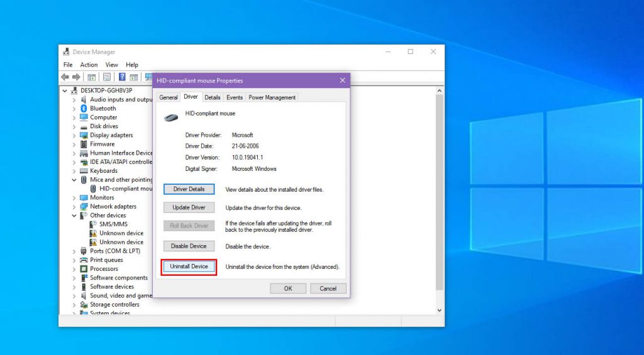Viewport: 644px width, 355px height.
Task: Click the blue Help icon in toolbar
Action: click(122, 77)
